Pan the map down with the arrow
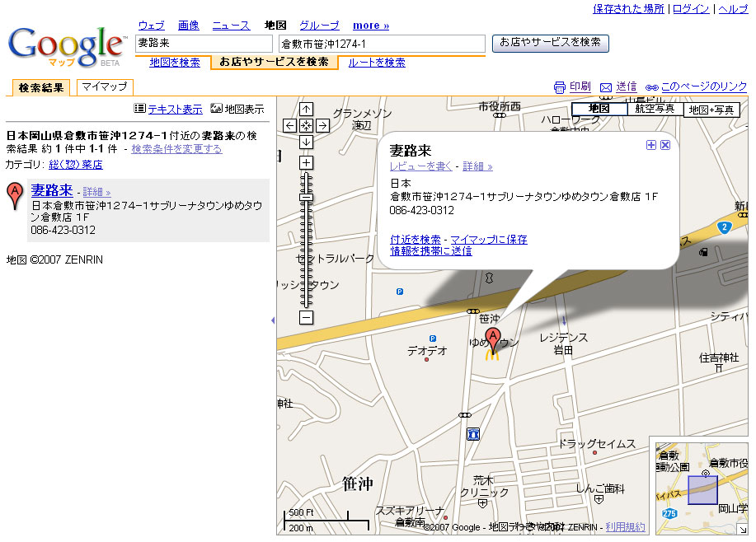Image resolution: width=756 pixels, height=542 pixels. pos(306,143)
